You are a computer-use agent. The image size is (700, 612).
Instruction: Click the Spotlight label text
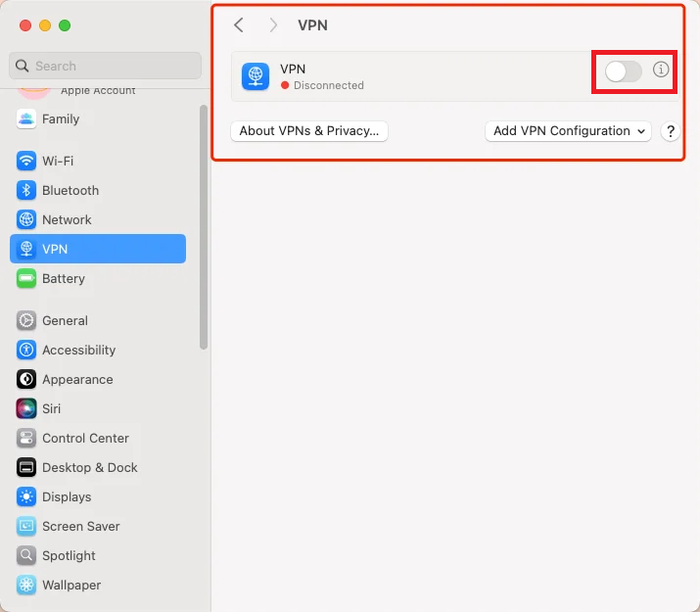[69, 556]
